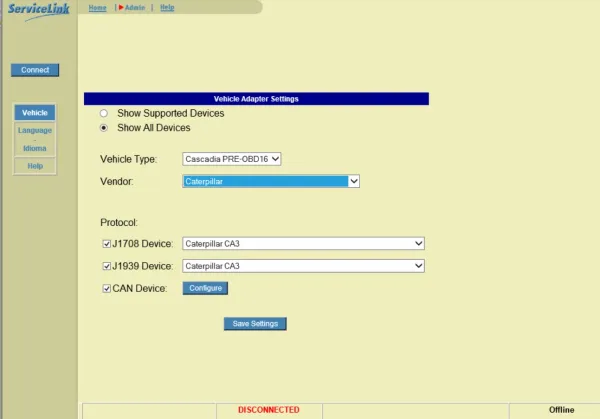Click Configure next to CAN Device
The height and width of the screenshot is (419, 600).
(205, 288)
